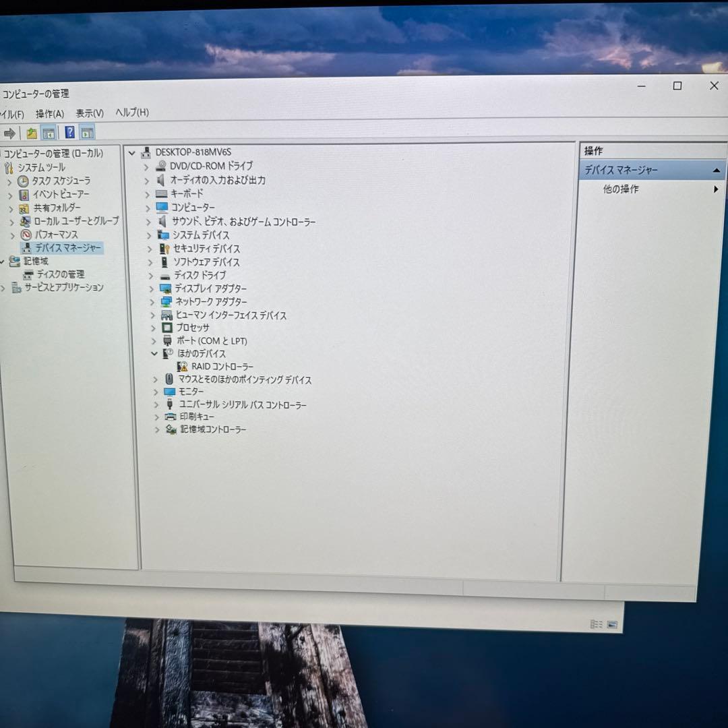The height and width of the screenshot is (728, 728).
Task: Click the show/hide console tree toolbar icon
Action: (x=48, y=133)
